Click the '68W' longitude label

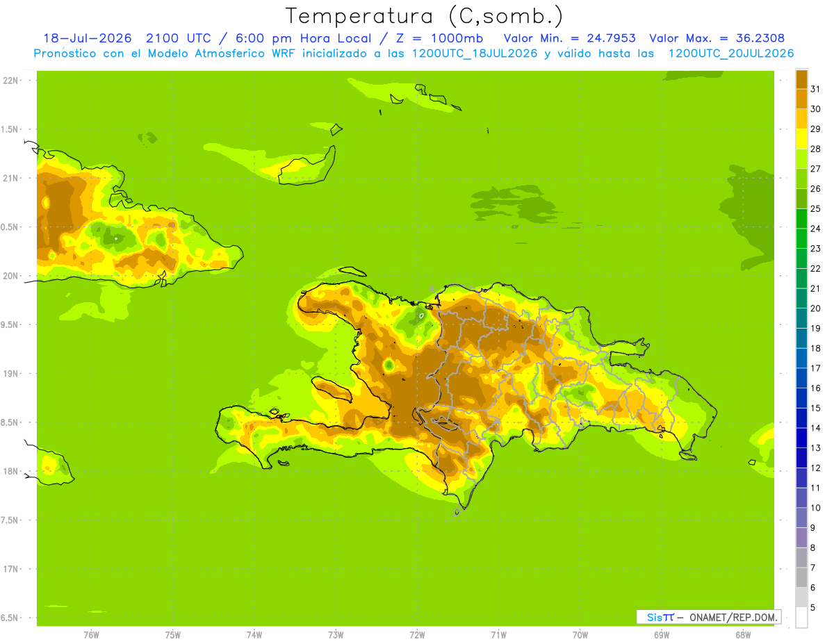pyautogui.click(x=743, y=634)
